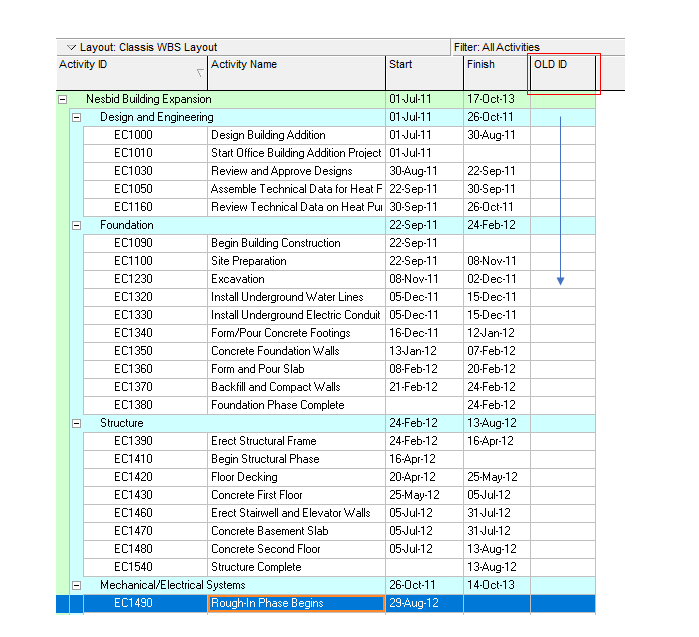Click Backfill and Compact Walls cell
699x637 pixels.
click(x=296, y=387)
